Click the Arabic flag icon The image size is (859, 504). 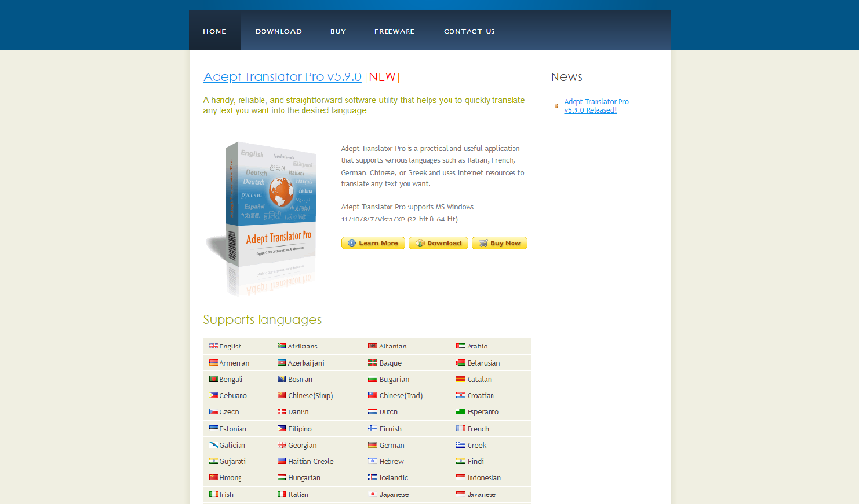[x=460, y=346]
